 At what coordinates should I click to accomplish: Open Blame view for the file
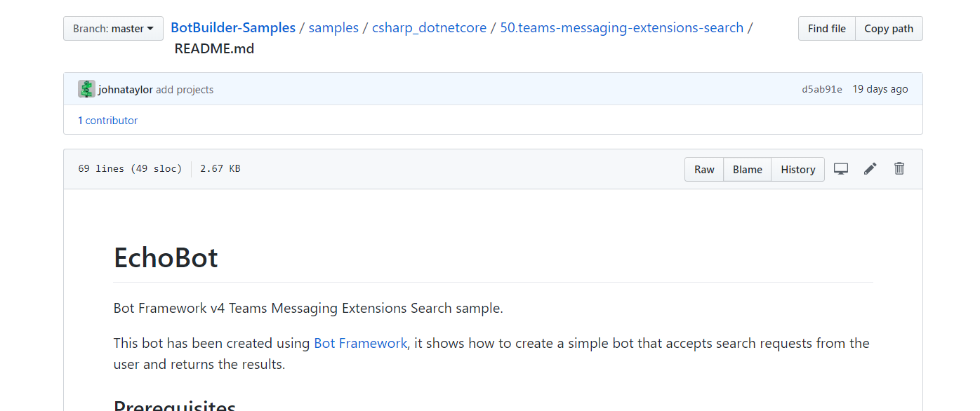[747, 169]
